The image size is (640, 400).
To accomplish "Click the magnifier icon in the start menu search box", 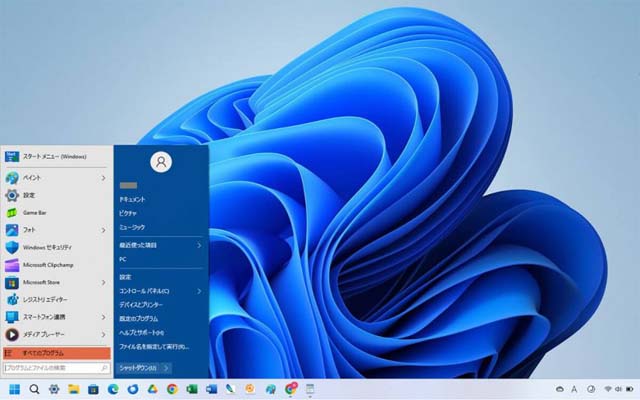I will pos(104,368).
